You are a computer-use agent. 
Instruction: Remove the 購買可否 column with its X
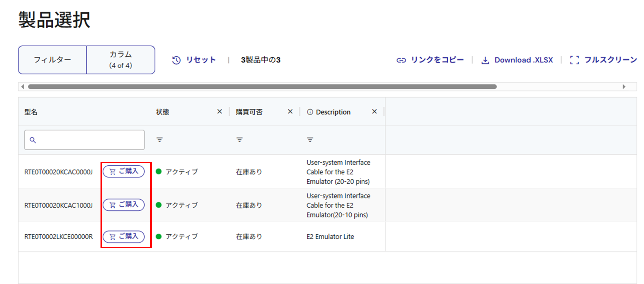click(290, 112)
